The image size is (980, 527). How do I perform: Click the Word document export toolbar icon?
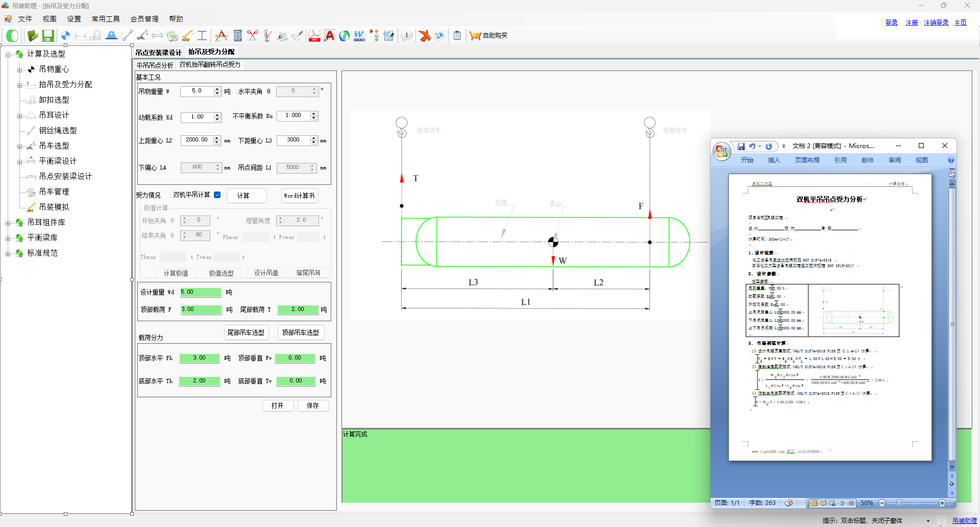coord(359,35)
